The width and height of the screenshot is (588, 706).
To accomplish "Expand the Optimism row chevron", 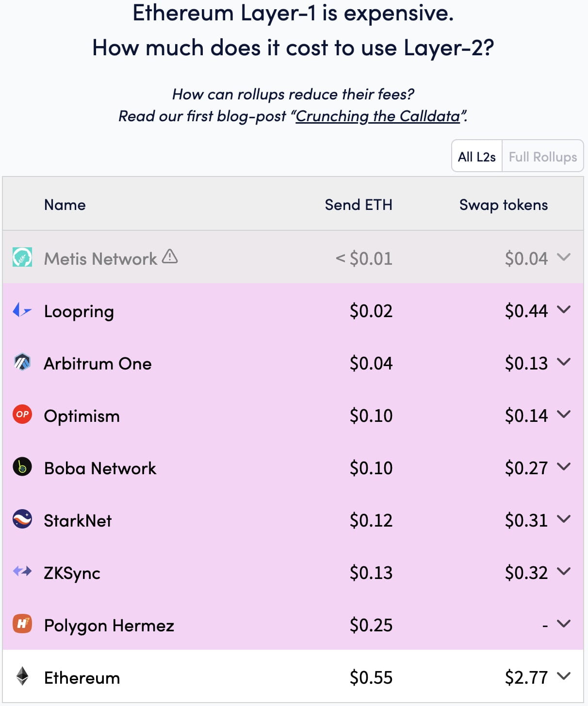I will tap(564, 414).
